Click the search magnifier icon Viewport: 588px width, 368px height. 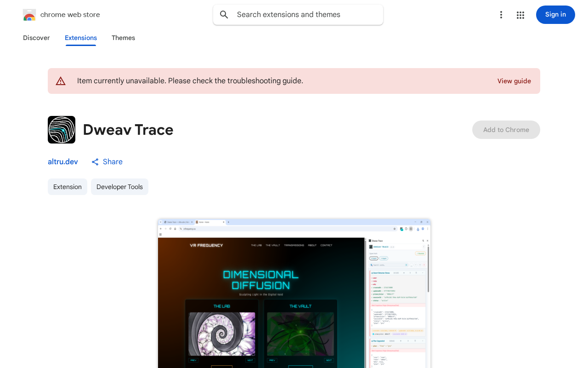coord(224,15)
